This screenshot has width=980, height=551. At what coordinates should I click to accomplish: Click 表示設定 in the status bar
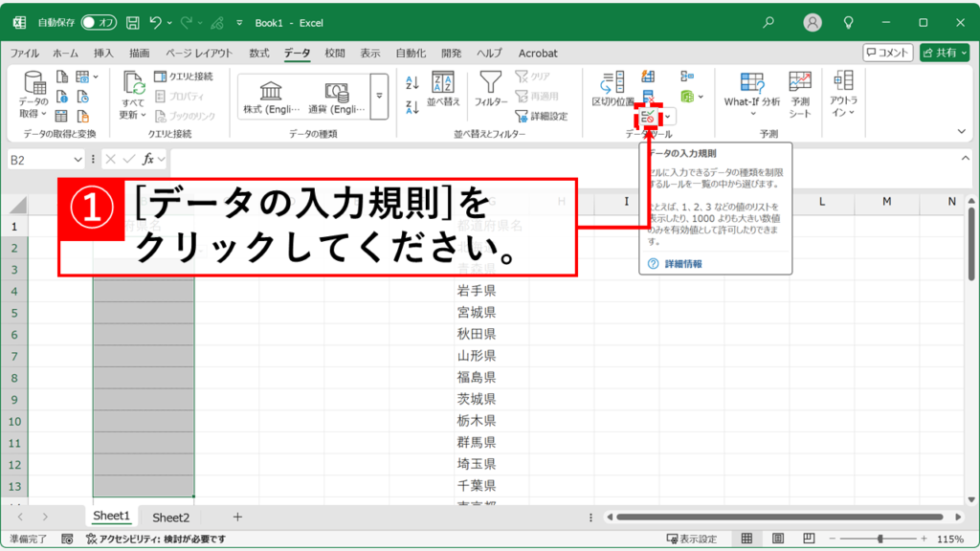pos(692,539)
